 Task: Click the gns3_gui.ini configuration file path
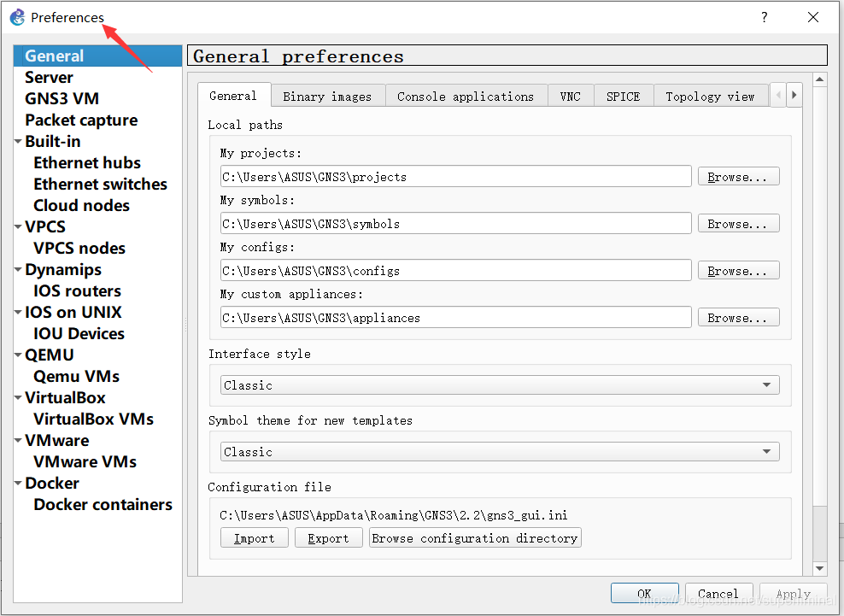(x=394, y=515)
